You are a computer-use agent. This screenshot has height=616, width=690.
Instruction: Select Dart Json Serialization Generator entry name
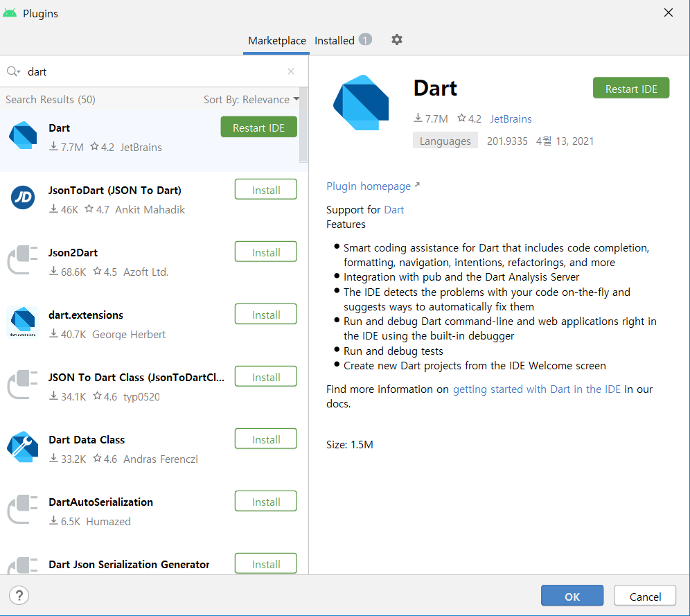point(129,565)
